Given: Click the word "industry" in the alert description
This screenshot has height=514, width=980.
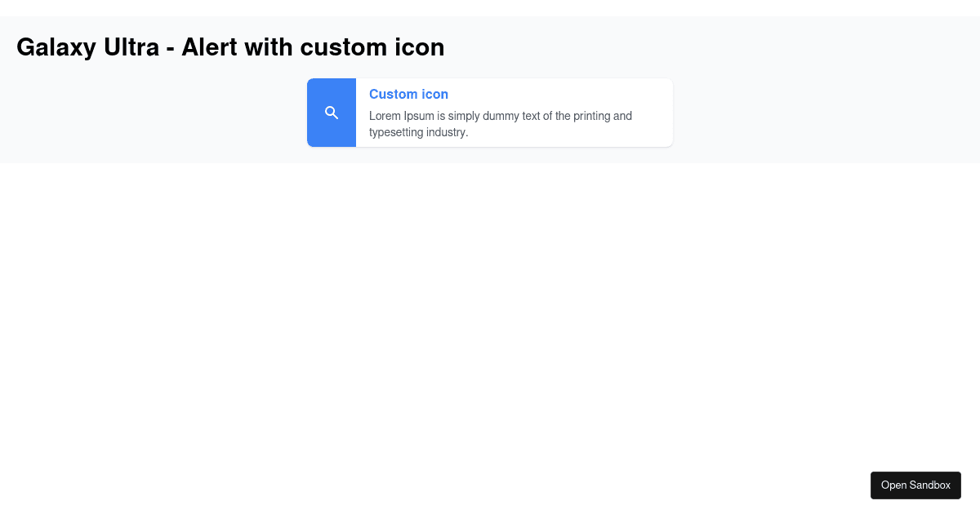Looking at the screenshot, I should pos(448,132).
